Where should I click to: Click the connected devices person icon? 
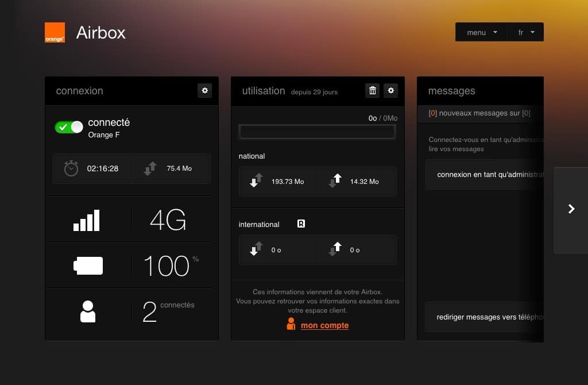click(88, 311)
